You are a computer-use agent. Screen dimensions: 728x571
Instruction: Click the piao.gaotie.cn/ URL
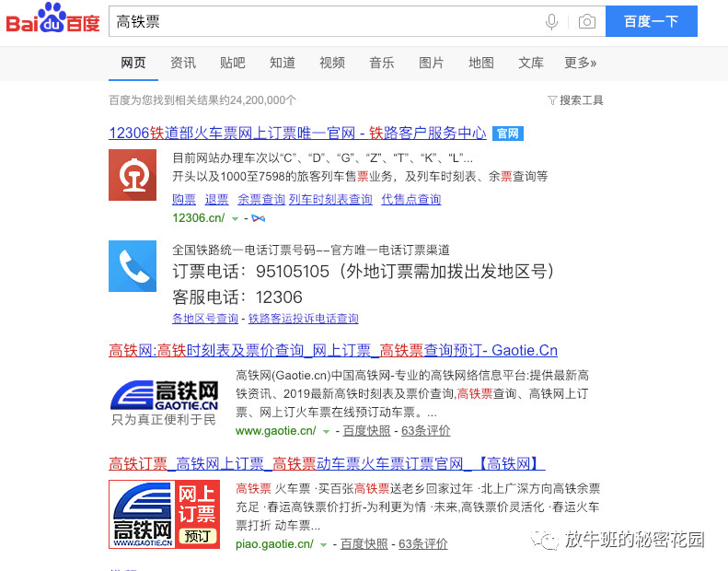274,543
